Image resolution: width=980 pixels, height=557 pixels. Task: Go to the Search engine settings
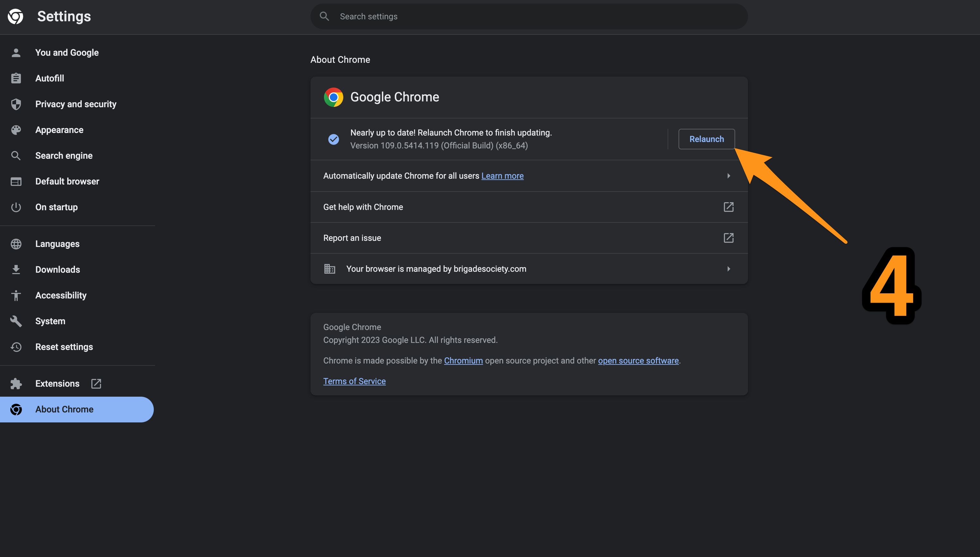[64, 156]
